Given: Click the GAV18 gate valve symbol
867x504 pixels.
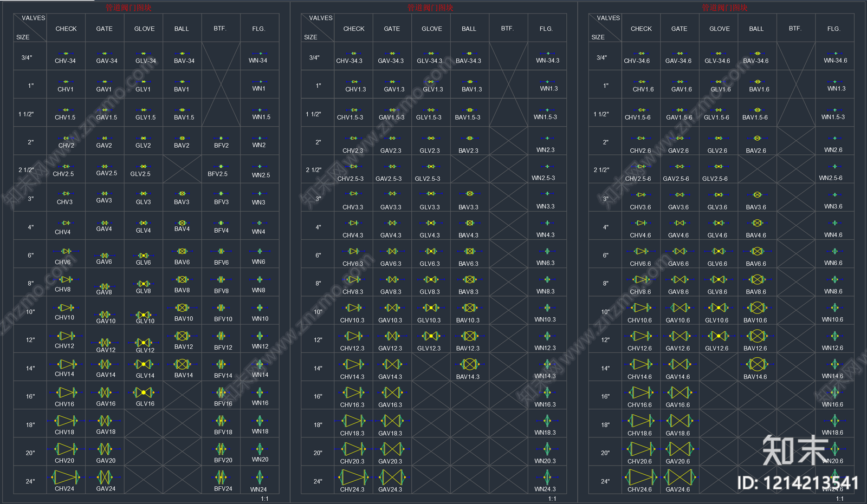Looking at the screenshot, I should 105,421.
